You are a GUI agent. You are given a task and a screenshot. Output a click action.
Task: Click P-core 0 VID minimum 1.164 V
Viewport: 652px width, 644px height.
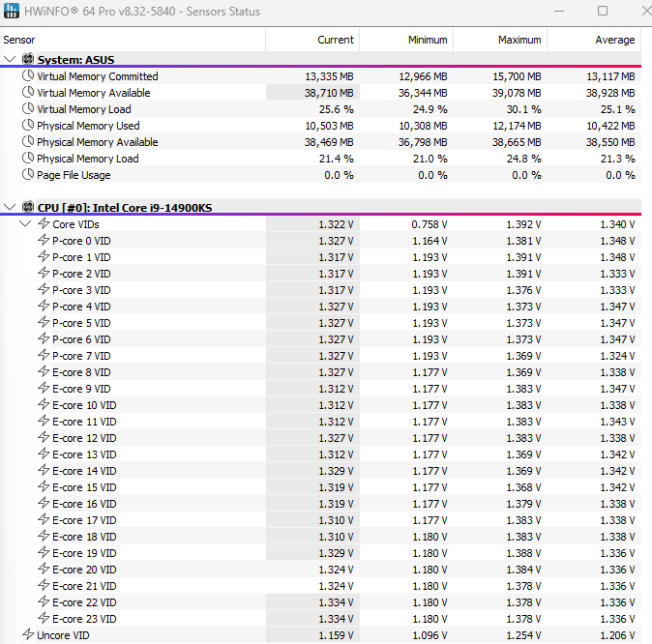click(x=430, y=241)
